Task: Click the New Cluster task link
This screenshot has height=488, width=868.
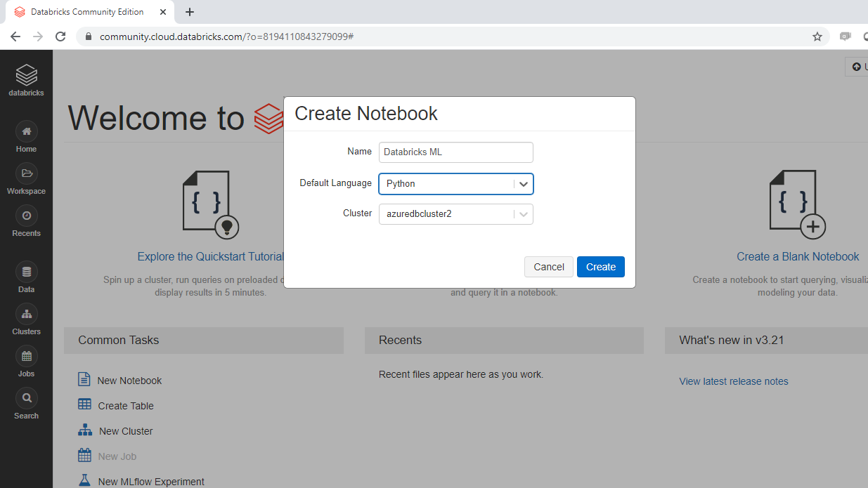Action: tap(126, 431)
